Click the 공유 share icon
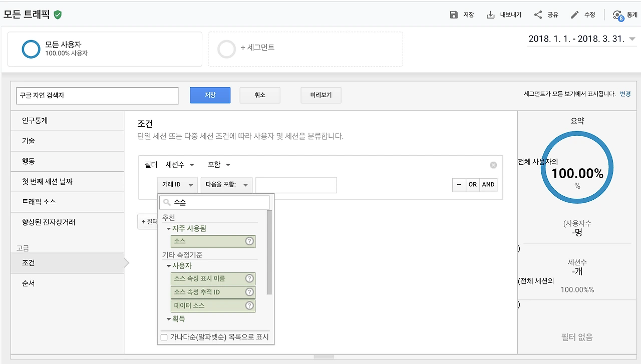Image resolution: width=641 pixels, height=364 pixels. pos(538,15)
